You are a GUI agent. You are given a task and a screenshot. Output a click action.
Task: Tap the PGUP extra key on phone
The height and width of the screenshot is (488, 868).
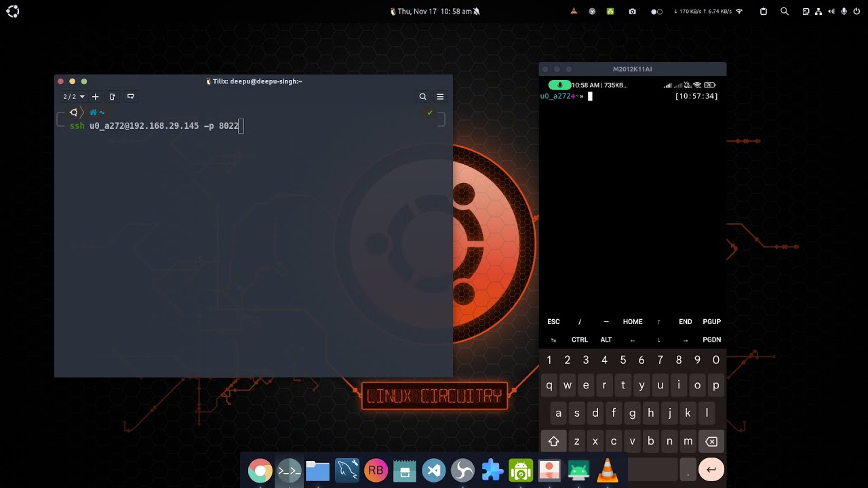point(712,322)
